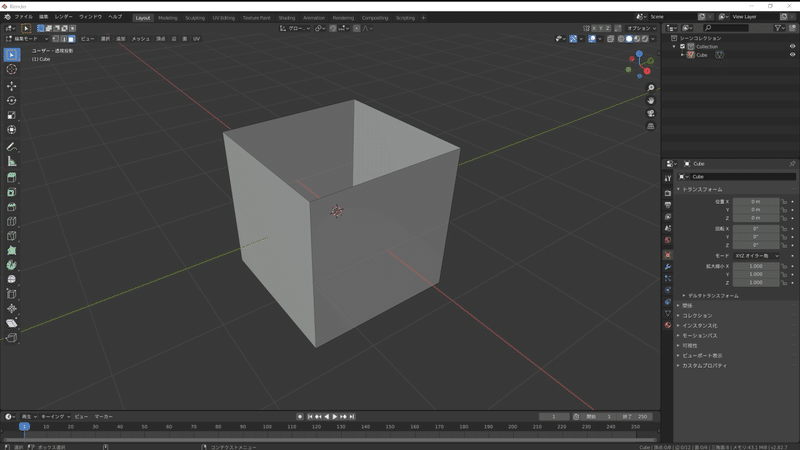This screenshot has width=800, height=450.
Task: Select the Transform tool
Action: (12, 130)
